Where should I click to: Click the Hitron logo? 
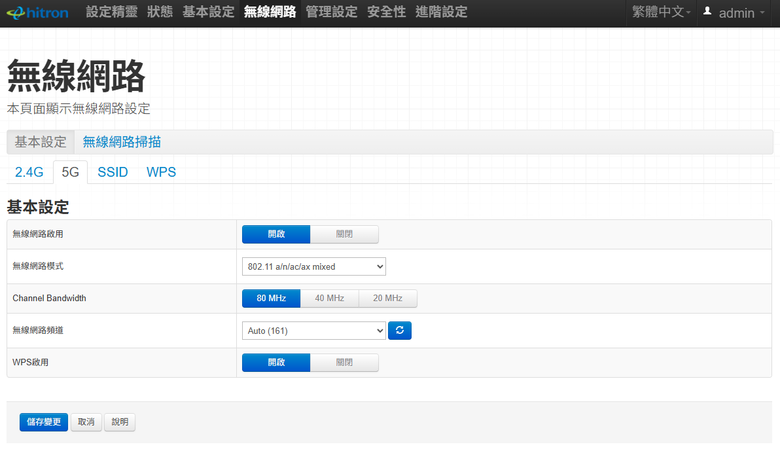point(37,12)
